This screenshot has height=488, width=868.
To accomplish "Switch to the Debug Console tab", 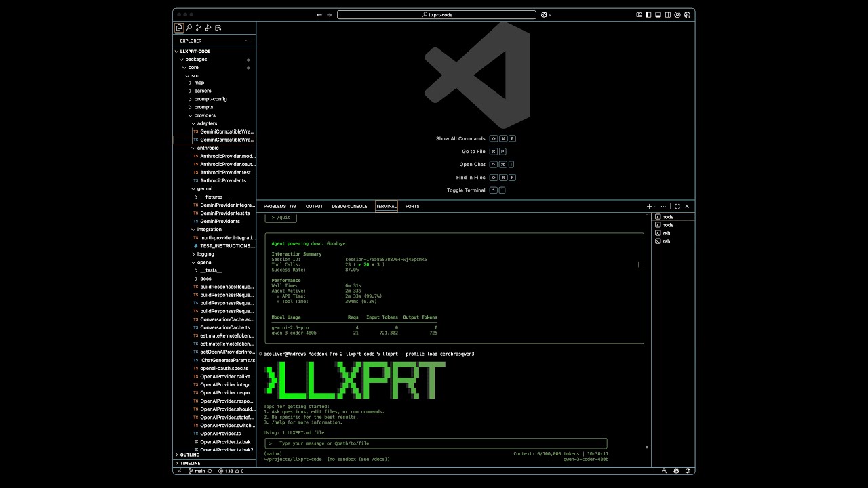I will tap(349, 206).
